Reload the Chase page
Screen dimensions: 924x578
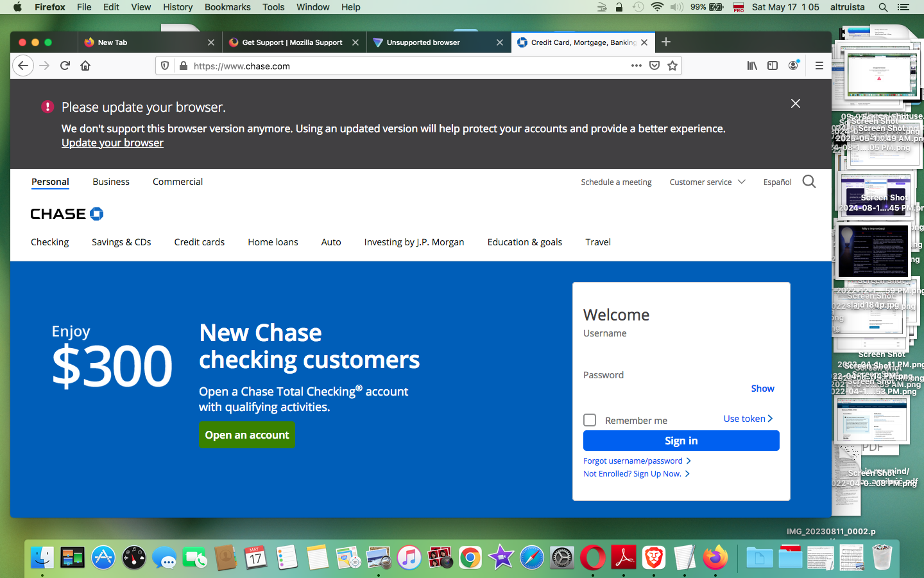point(65,66)
